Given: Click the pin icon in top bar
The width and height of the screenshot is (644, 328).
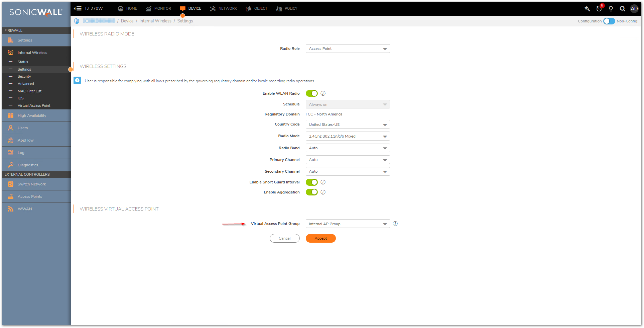Looking at the screenshot, I should point(587,9).
